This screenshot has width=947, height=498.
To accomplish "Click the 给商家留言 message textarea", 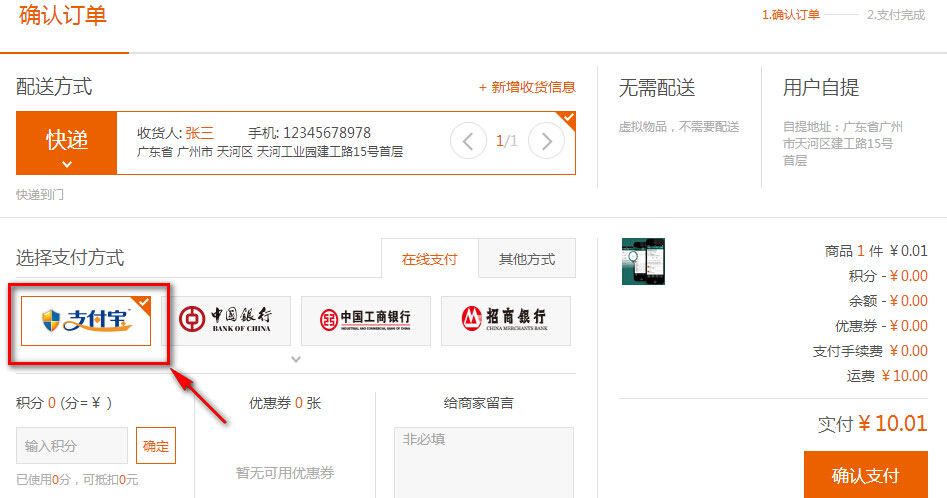I will click(x=484, y=462).
